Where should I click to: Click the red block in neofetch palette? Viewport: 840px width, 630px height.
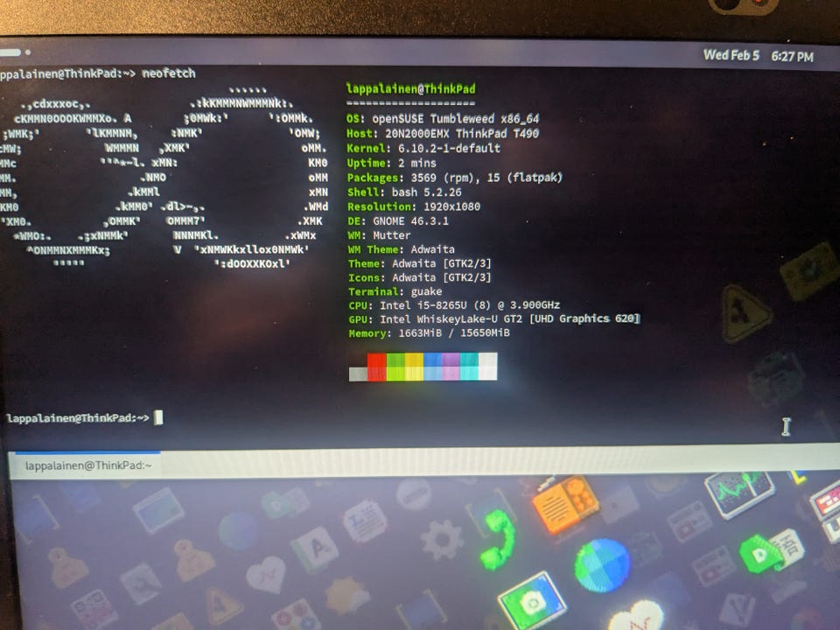tap(376, 367)
